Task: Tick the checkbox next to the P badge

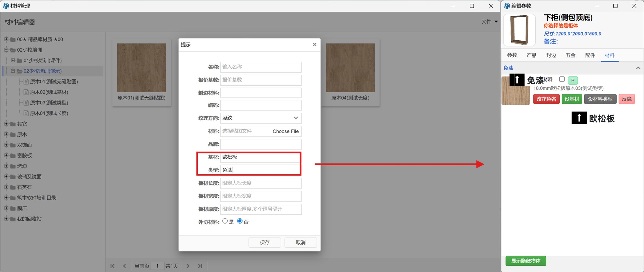Action: click(x=562, y=79)
